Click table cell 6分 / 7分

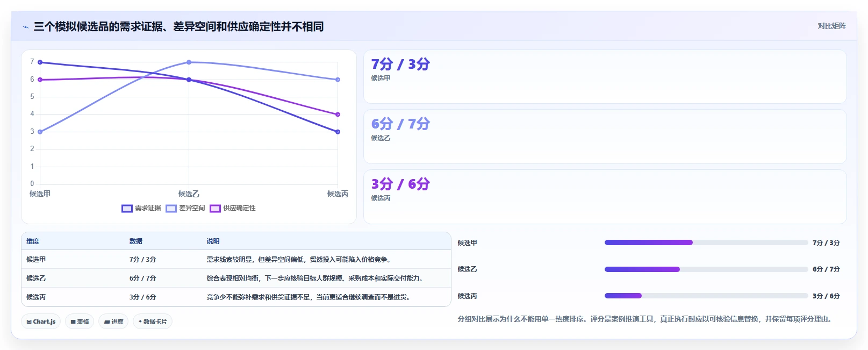(x=142, y=278)
